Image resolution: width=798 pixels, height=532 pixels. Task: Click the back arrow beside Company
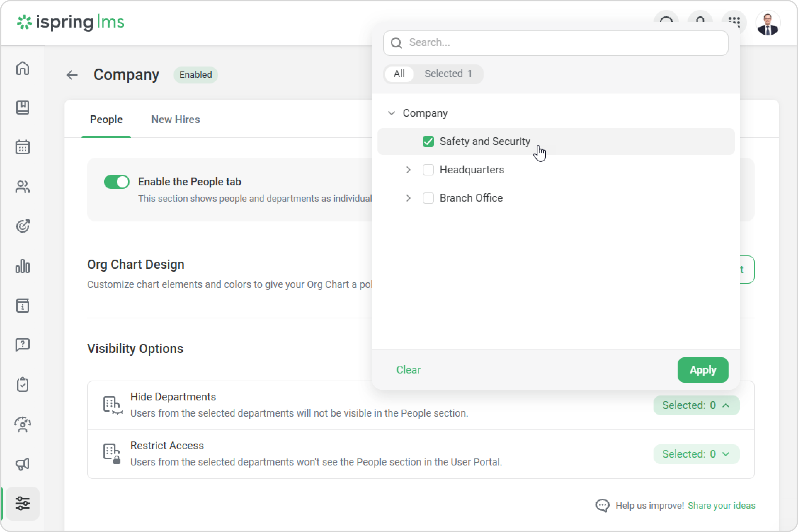pyautogui.click(x=72, y=75)
